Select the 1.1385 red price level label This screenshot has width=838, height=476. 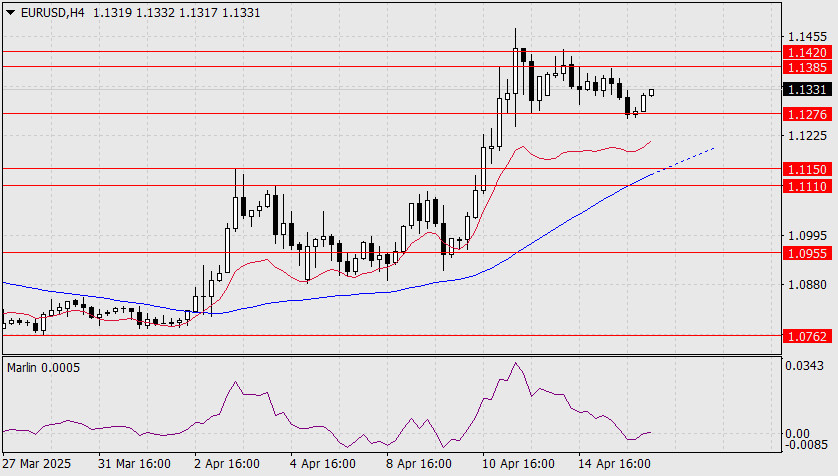[808, 67]
